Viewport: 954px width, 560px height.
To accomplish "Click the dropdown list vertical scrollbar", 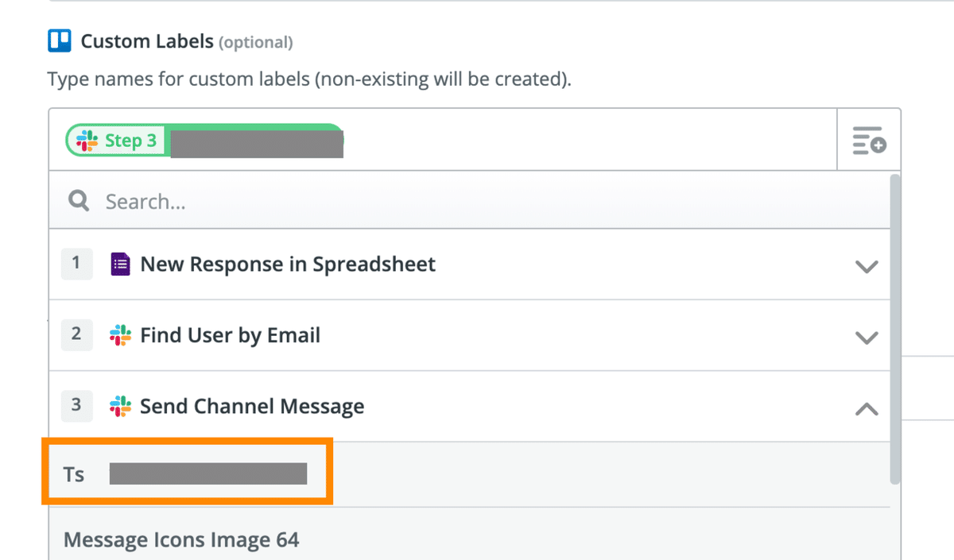I will coord(895,326).
